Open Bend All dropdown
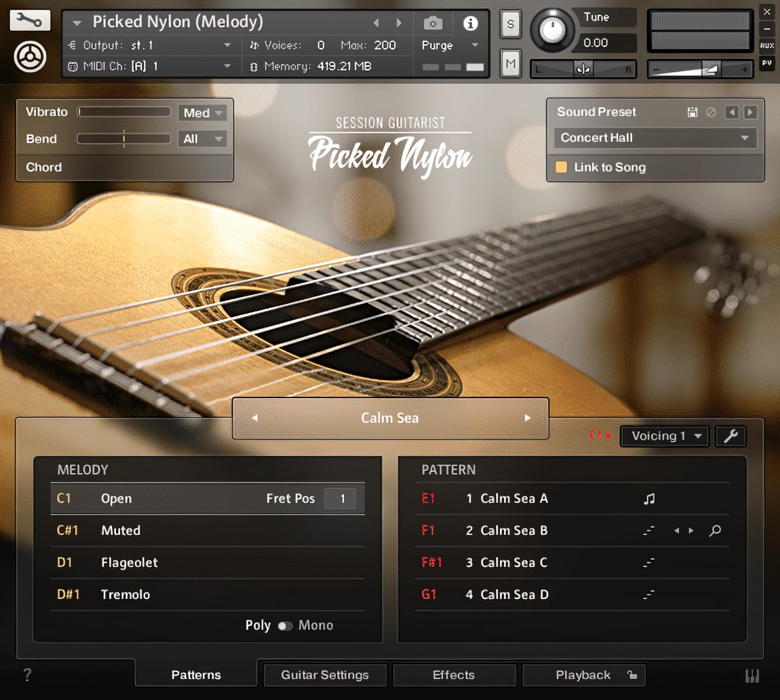 (x=203, y=139)
